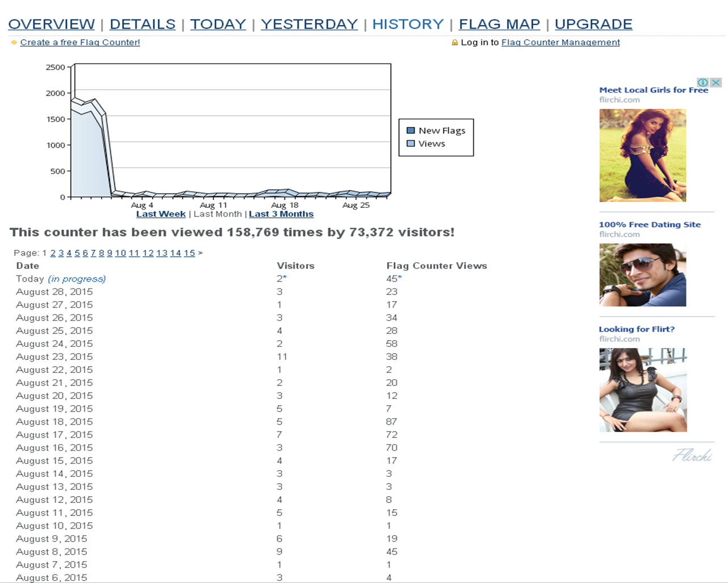Open Meet Local Girls for Free ad title
This screenshot has width=728, height=583.
coord(654,90)
